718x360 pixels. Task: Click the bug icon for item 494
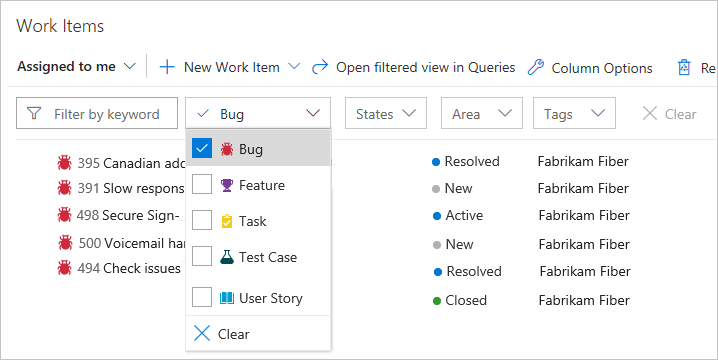pos(65,268)
